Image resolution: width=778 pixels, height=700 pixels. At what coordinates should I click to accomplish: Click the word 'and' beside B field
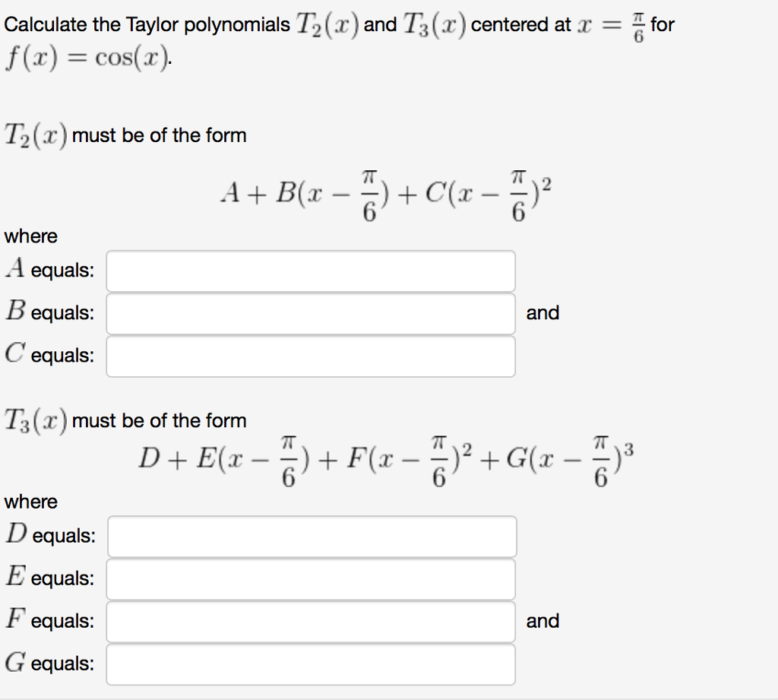point(542,312)
